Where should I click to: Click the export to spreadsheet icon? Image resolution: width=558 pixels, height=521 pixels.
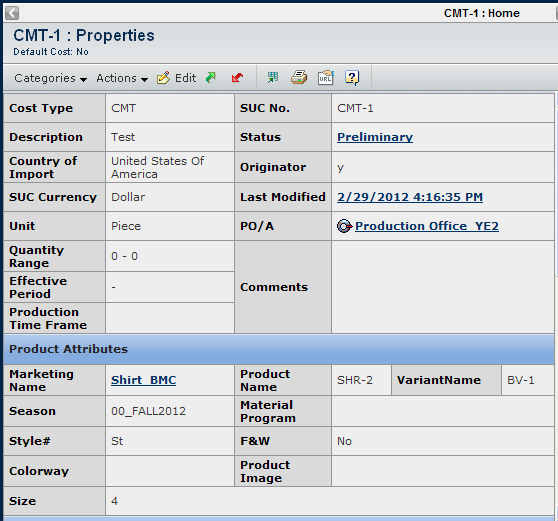coord(273,77)
